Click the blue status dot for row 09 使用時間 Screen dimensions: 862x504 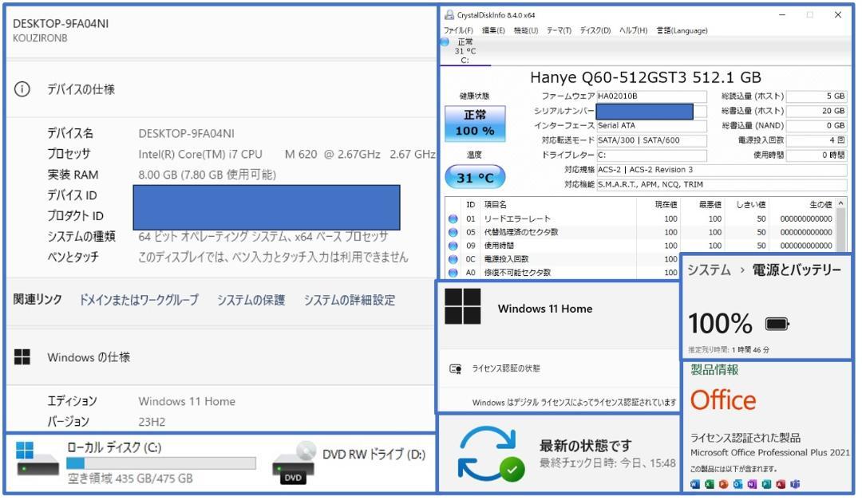coord(453,246)
